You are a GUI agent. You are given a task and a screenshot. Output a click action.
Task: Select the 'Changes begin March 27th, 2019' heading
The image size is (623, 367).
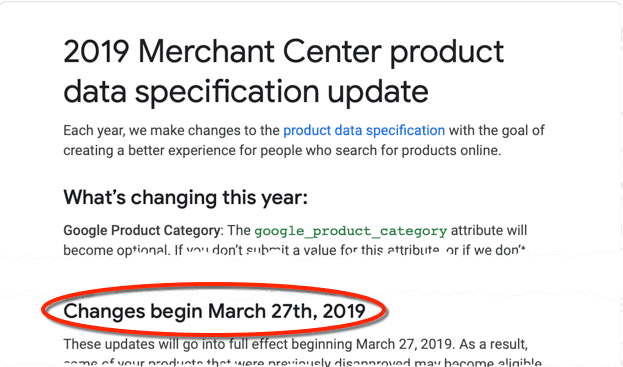point(214,311)
